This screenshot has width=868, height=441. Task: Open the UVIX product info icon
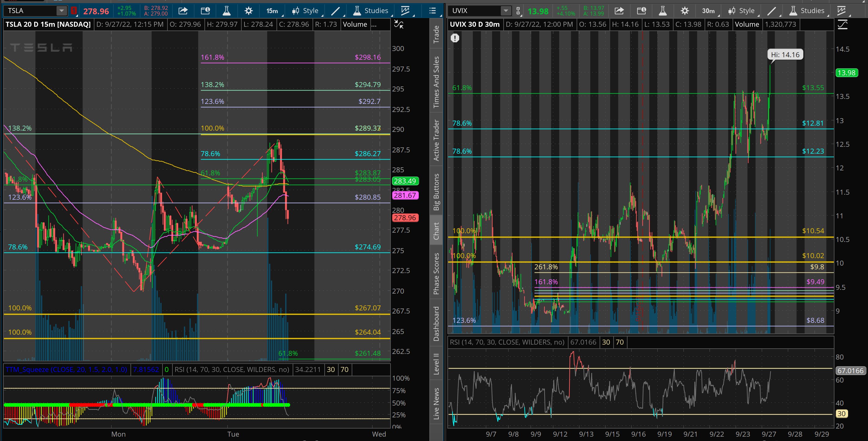(x=641, y=11)
